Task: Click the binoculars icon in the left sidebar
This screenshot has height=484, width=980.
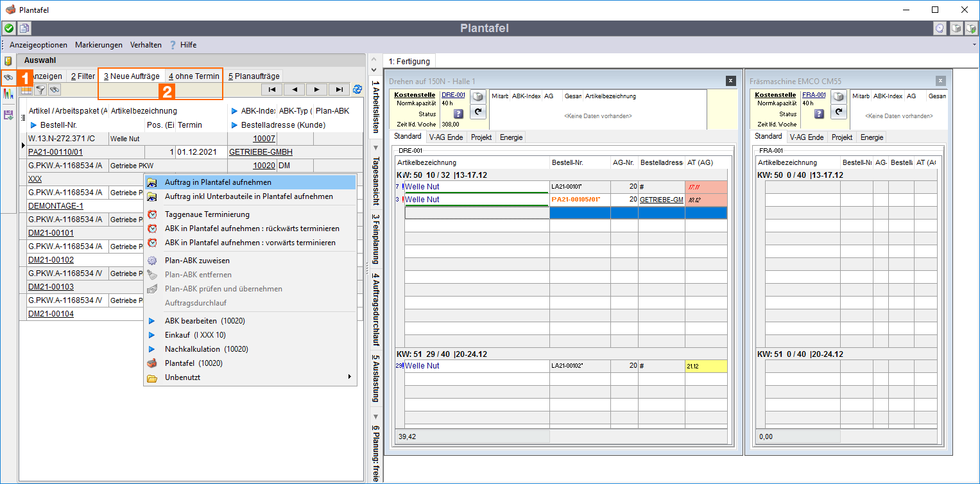Action: click(x=8, y=77)
